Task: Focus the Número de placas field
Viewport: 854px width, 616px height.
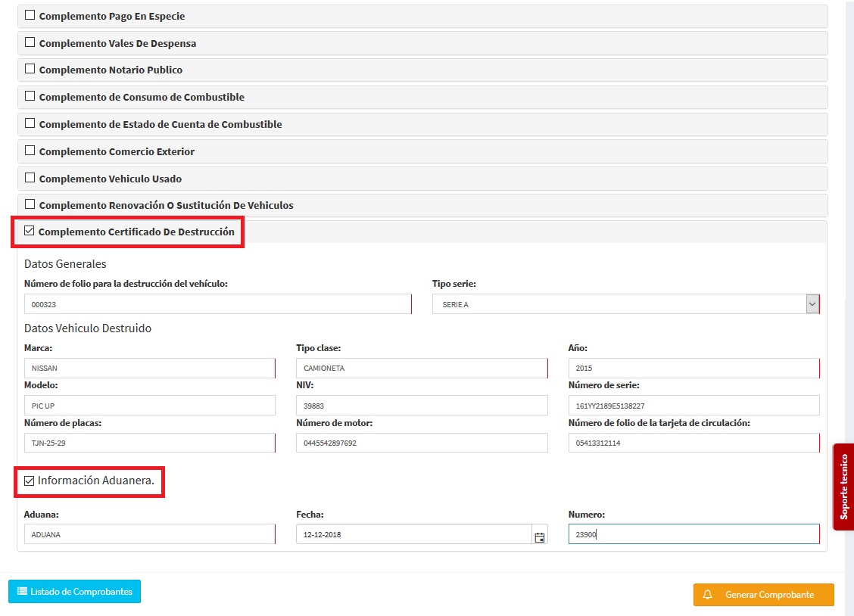Action: pyautogui.click(x=149, y=443)
